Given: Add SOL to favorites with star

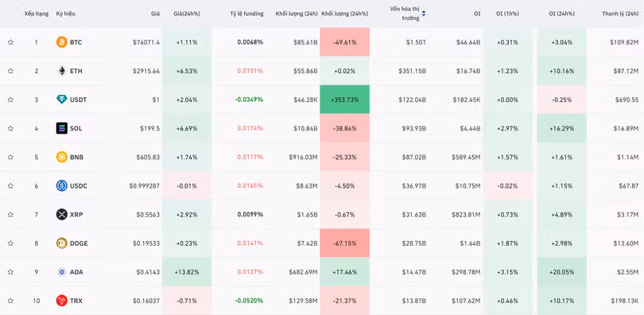Looking at the screenshot, I should click(x=10, y=128).
